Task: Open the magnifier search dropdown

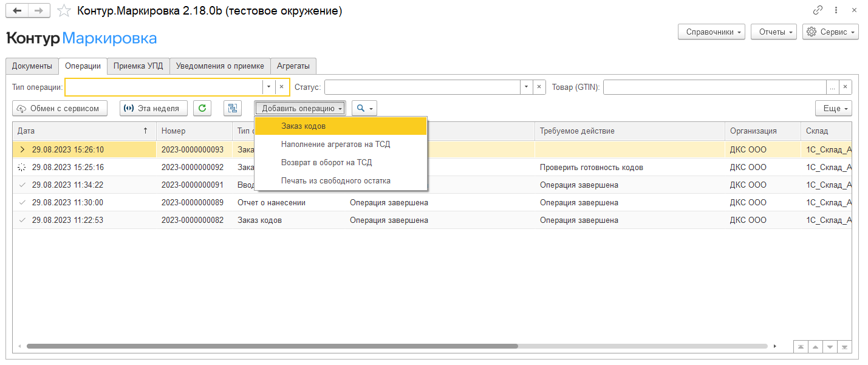Action: [x=364, y=108]
